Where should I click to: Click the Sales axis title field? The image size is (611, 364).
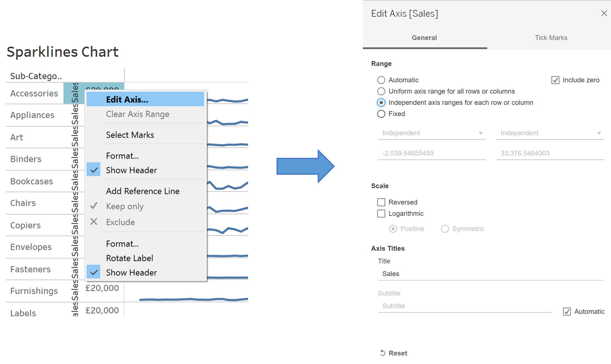click(x=491, y=274)
